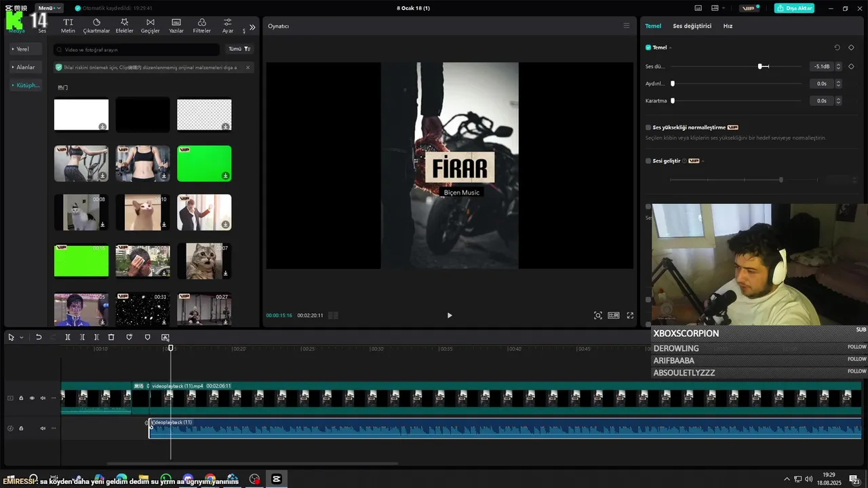
Task: Delete right of the playhead
Action: tap(96, 337)
